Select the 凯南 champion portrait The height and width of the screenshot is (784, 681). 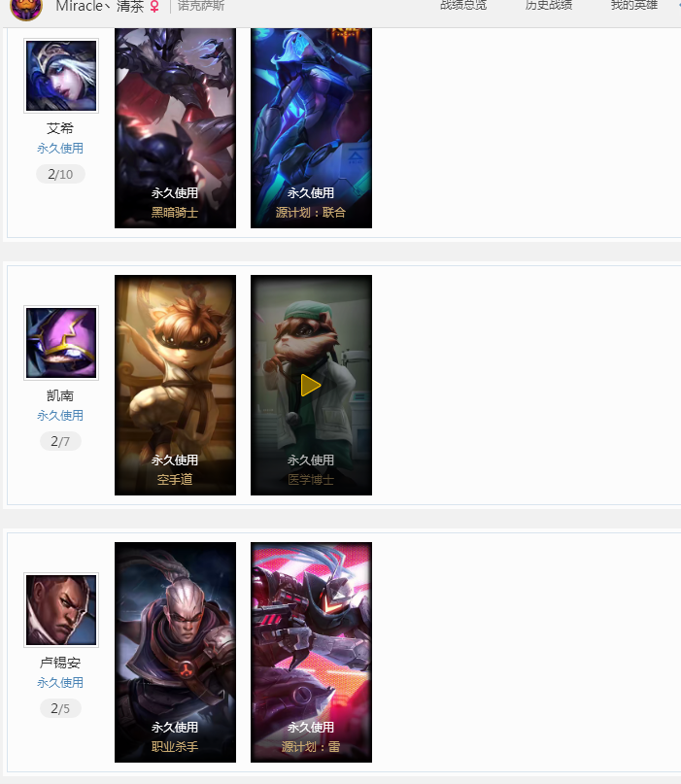coord(61,343)
